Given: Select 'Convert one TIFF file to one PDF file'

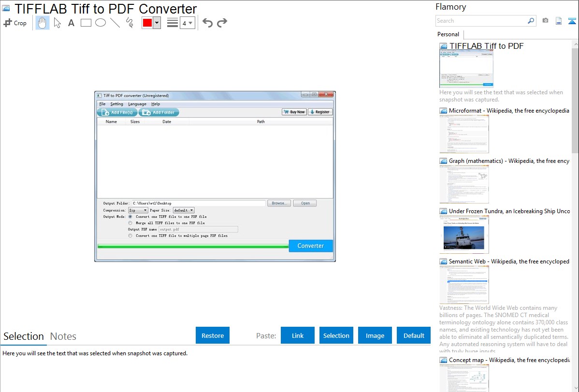Looking at the screenshot, I should click(130, 217).
